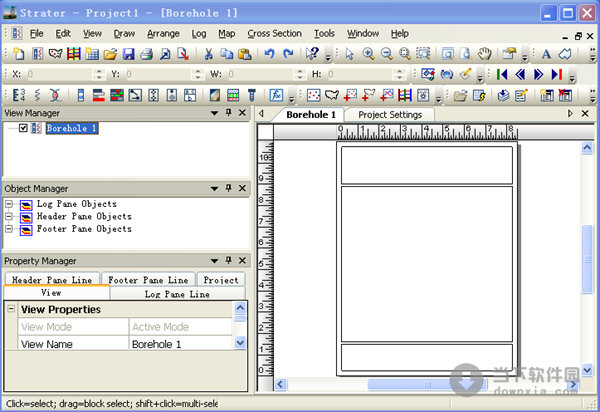
Task: Go to next borehole double-right arrow
Action: pos(538,74)
